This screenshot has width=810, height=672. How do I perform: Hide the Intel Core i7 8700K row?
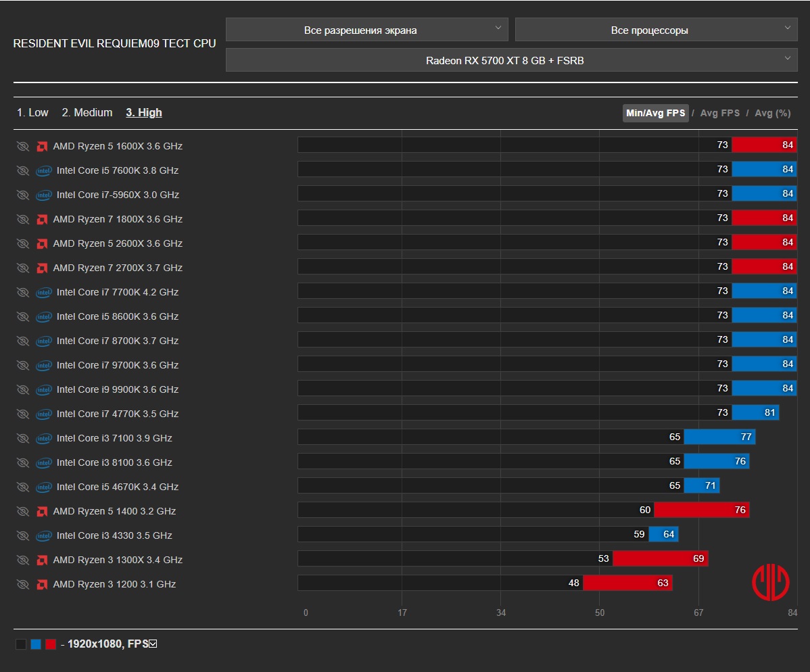click(23, 341)
